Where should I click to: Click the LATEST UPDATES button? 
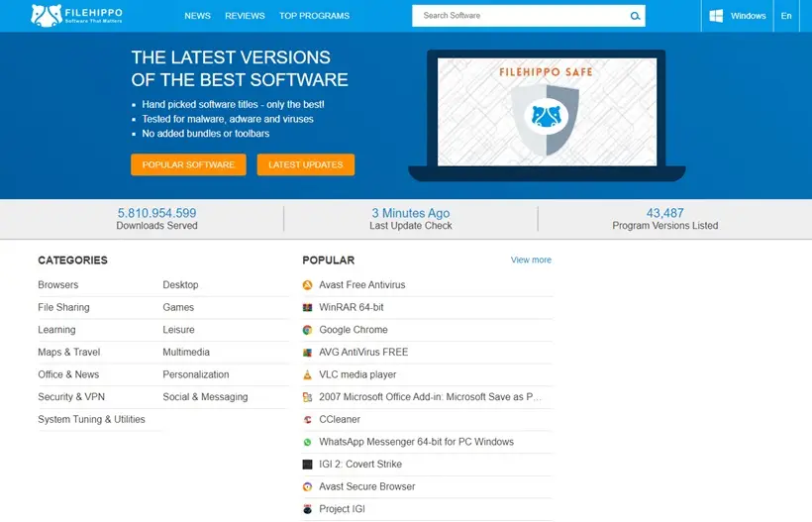point(306,164)
